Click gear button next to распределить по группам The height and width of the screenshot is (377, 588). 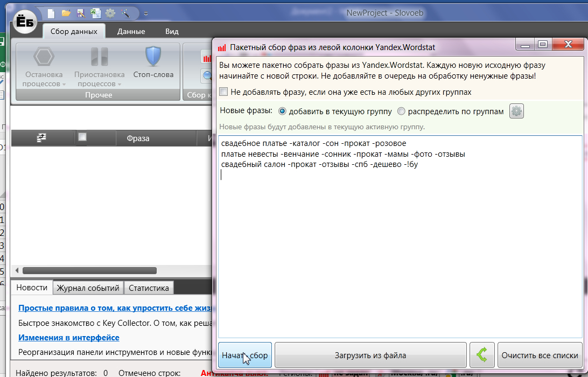click(516, 111)
